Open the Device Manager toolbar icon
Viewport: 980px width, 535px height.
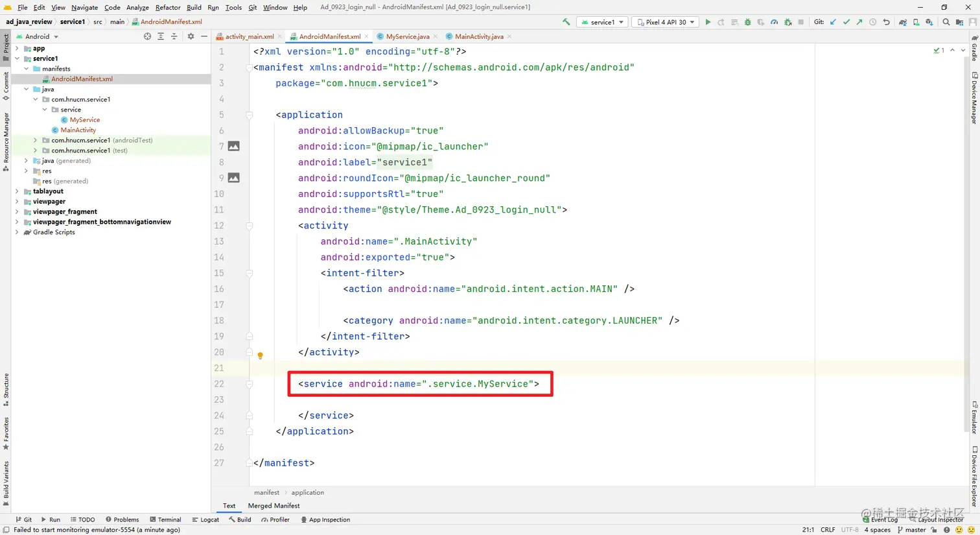pyautogui.click(x=916, y=22)
